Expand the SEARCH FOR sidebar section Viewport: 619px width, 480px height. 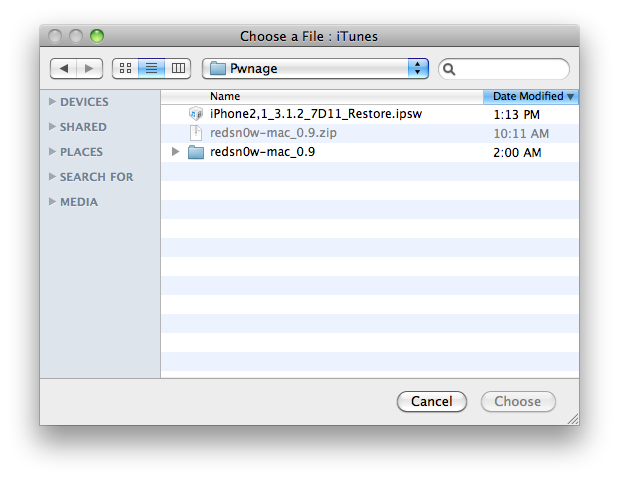[52, 177]
